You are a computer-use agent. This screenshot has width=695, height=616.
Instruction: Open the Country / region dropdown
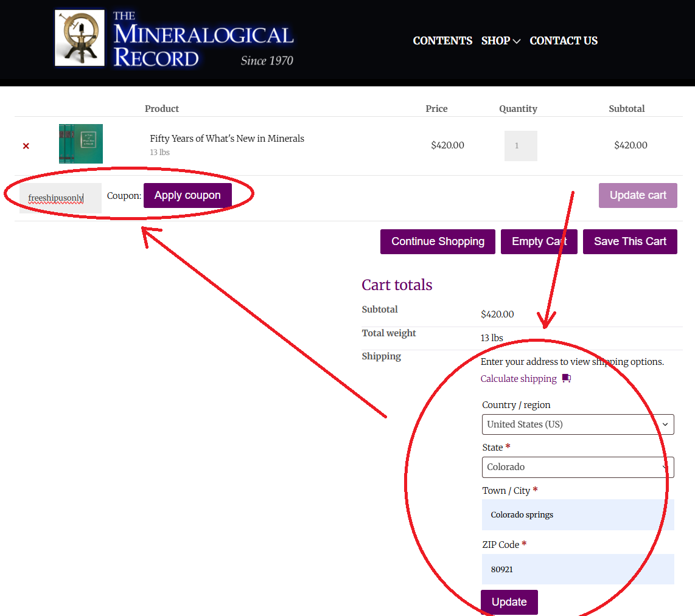coord(578,424)
